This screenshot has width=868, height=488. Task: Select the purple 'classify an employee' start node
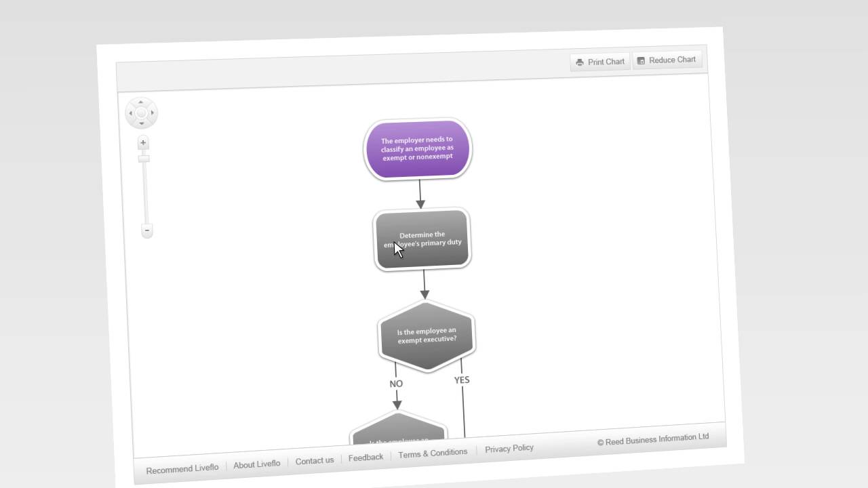point(417,148)
